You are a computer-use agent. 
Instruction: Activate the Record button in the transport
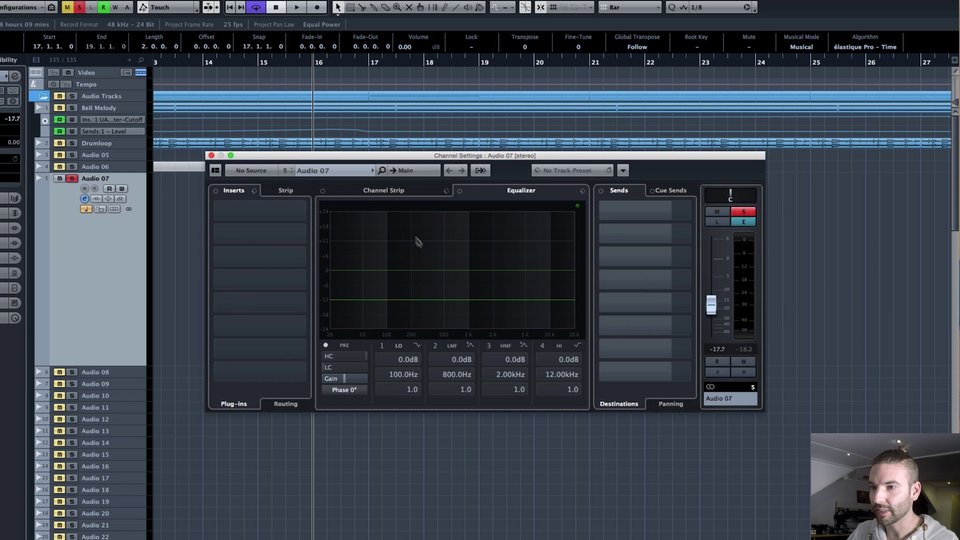[x=317, y=7]
